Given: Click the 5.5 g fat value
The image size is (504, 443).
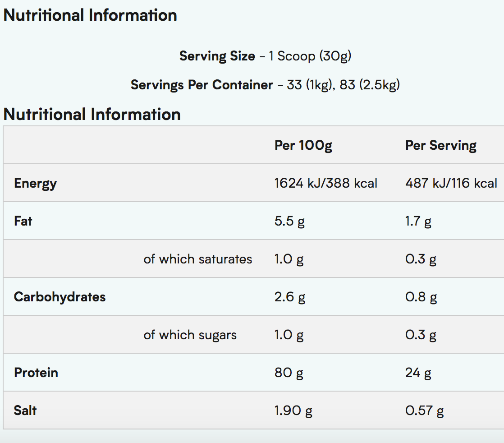Looking at the screenshot, I should [289, 221].
